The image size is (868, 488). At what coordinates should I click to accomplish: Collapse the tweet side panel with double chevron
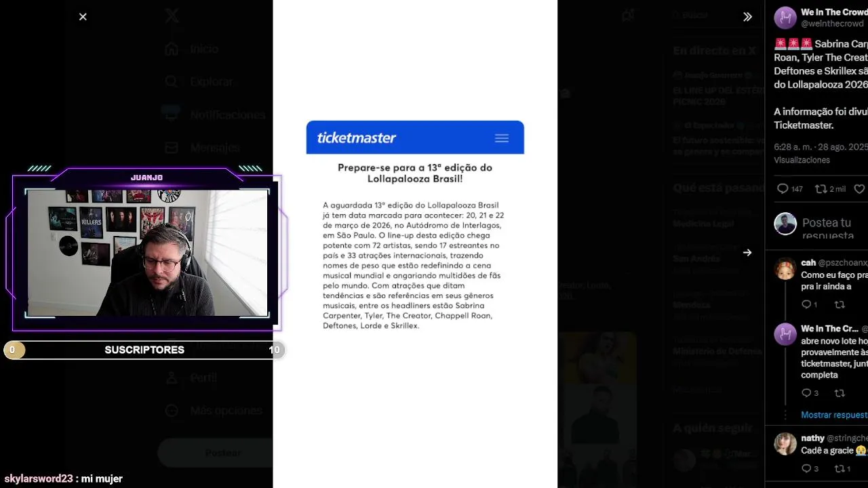[x=747, y=17]
